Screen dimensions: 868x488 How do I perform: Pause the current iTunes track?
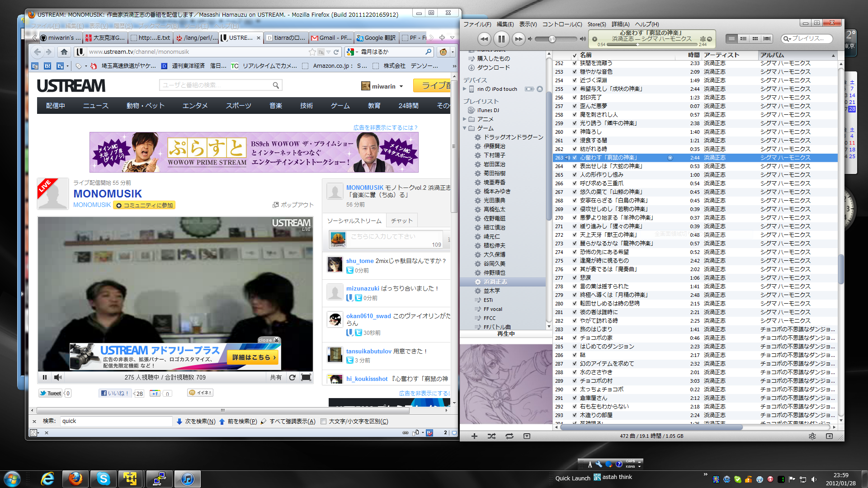[x=501, y=39]
